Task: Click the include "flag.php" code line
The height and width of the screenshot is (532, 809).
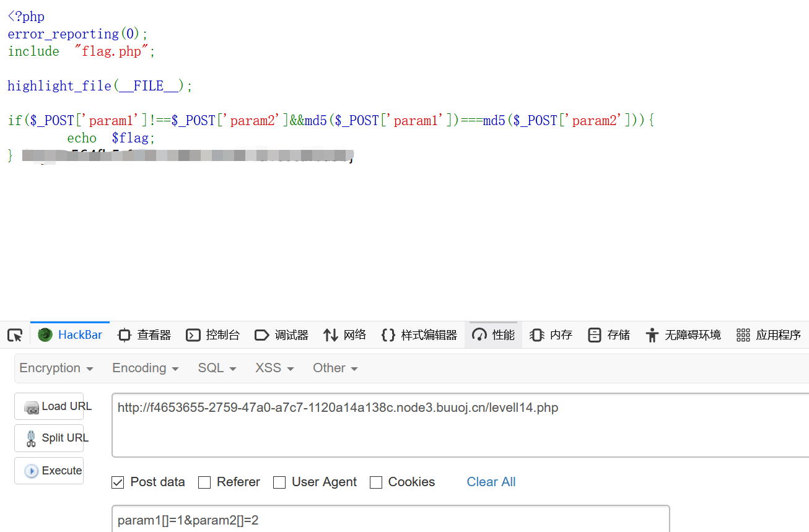Action: point(81,51)
